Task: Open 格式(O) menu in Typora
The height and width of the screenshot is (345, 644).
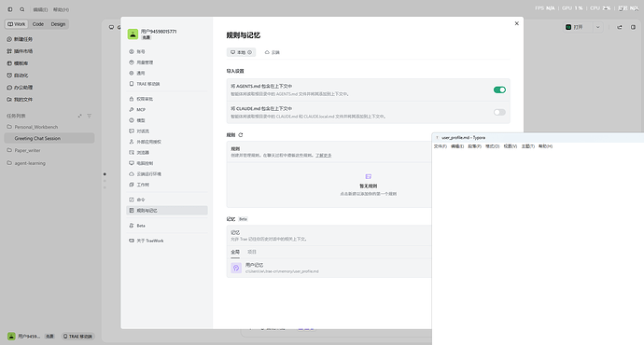Action: pos(492,146)
